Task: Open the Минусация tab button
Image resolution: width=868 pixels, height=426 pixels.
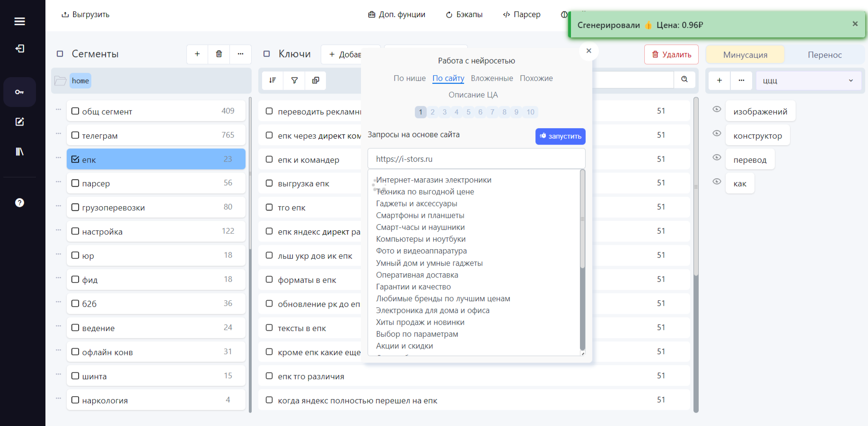Action: [745, 55]
